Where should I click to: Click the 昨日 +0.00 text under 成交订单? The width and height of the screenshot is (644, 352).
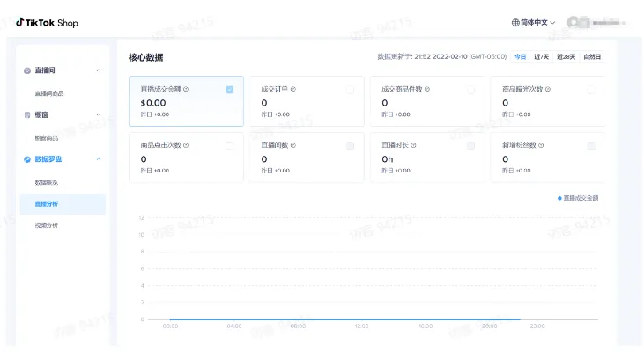[x=276, y=114]
